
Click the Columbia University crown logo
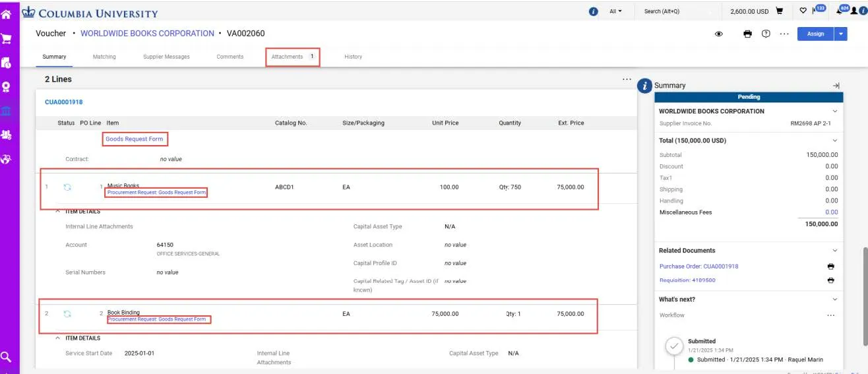tap(28, 12)
